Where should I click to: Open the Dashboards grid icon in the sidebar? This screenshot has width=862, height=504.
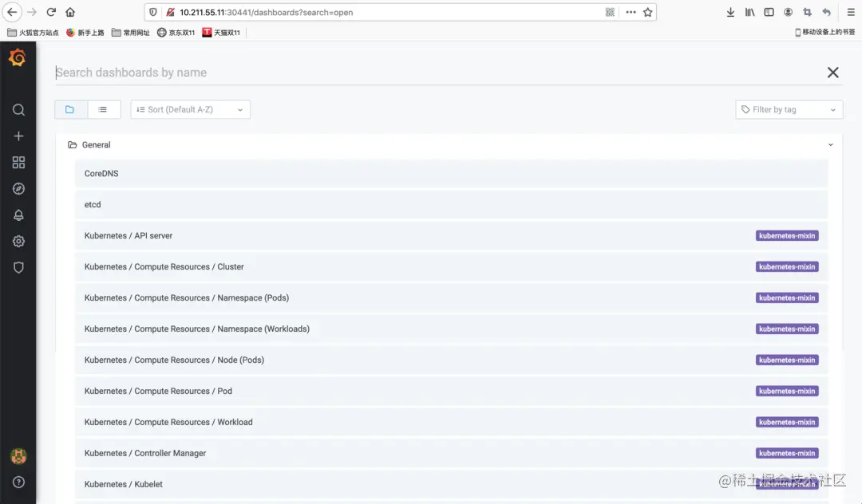tap(18, 163)
